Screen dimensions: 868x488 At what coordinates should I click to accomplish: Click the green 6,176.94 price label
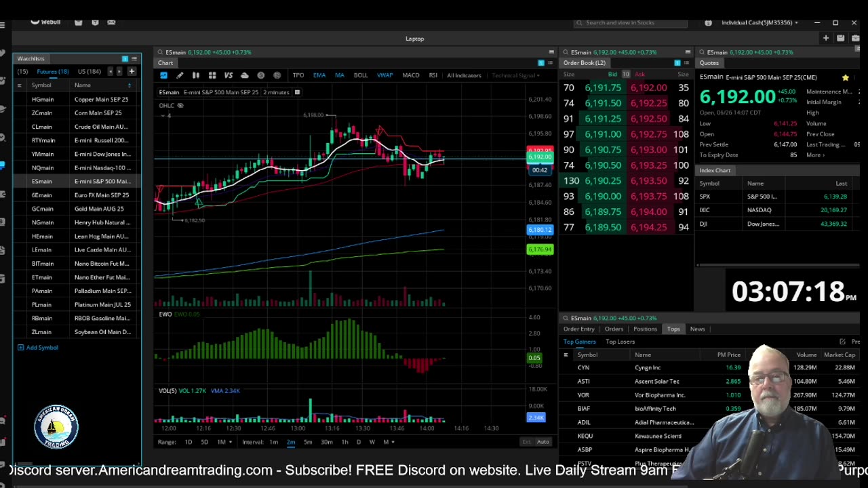540,249
